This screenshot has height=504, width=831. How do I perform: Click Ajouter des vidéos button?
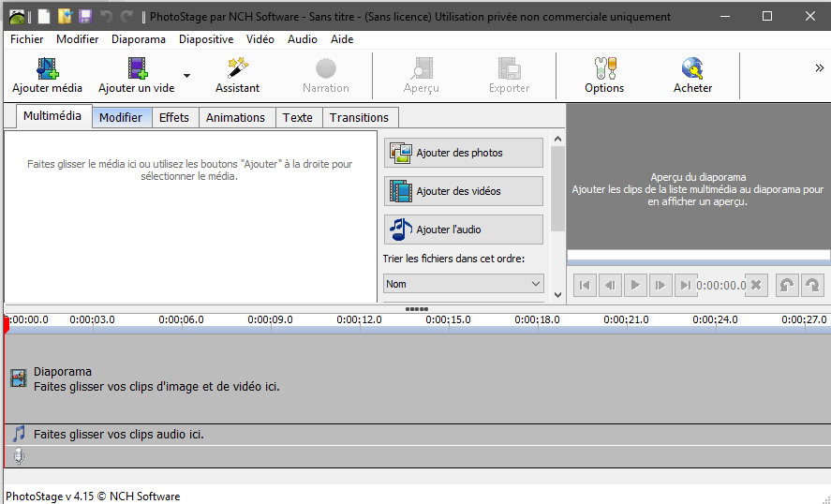[464, 191]
